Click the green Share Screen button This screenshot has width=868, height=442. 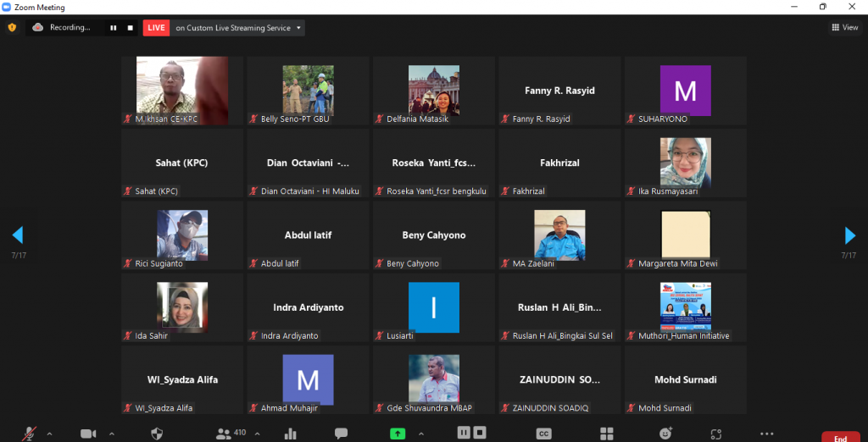[x=397, y=434]
